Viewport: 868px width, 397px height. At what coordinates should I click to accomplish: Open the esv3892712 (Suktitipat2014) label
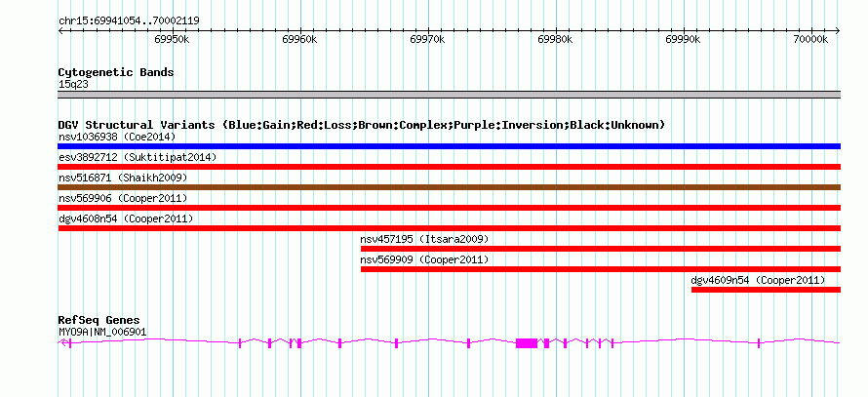138,157
